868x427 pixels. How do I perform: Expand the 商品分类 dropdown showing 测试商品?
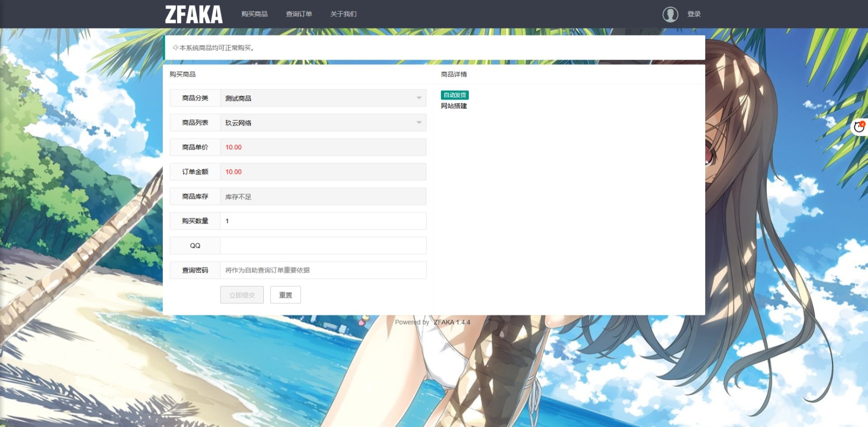coord(323,98)
